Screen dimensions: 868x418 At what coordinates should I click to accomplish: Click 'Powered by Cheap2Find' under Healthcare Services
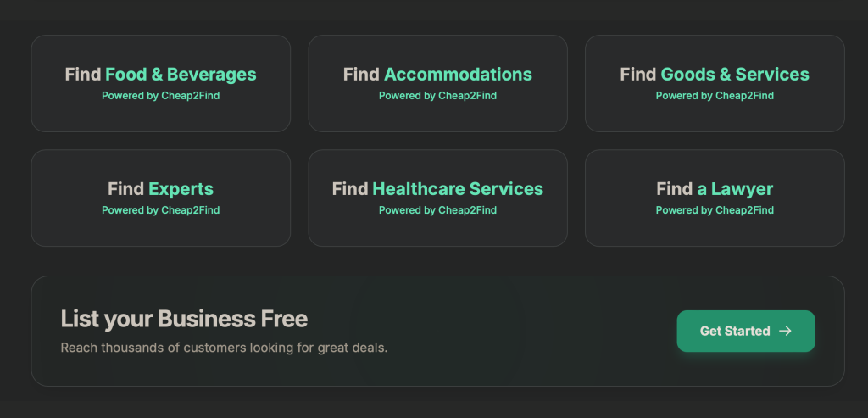pos(437,210)
